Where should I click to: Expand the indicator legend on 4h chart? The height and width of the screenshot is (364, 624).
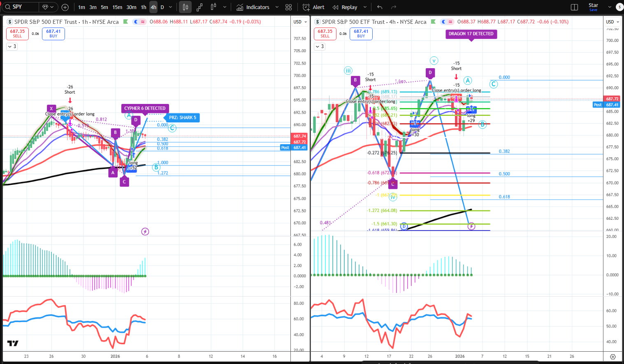click(x=320, y=46)
